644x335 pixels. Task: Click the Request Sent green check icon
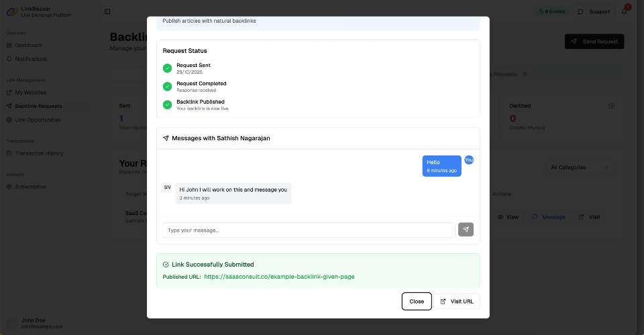(x=167, y=68)
